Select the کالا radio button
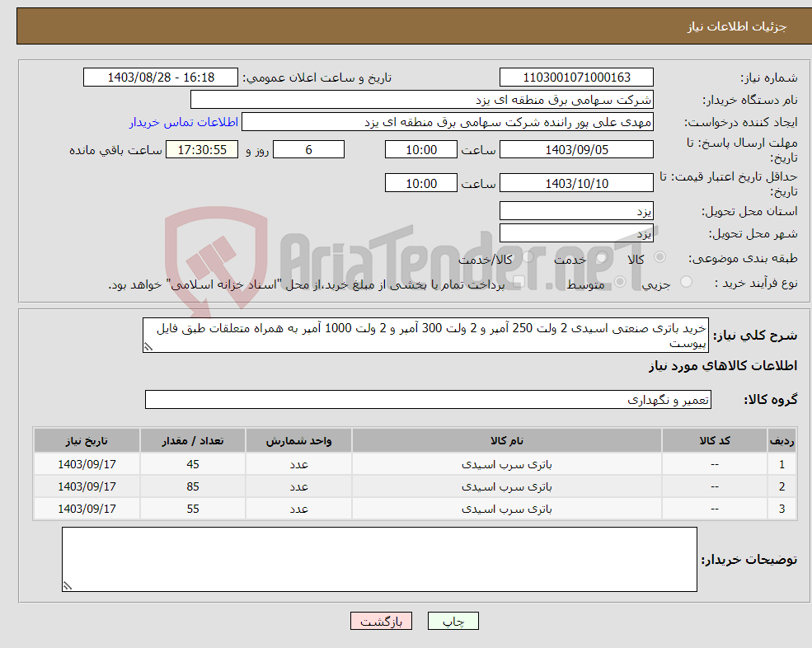Viewport: 812px width, 648px height. coord(659,257)
